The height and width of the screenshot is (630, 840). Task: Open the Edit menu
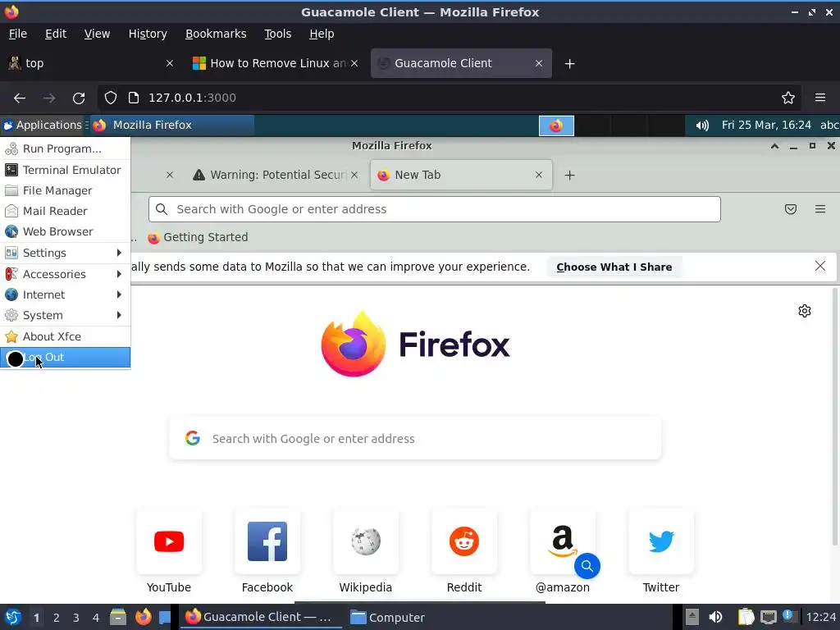click(56, 34)
